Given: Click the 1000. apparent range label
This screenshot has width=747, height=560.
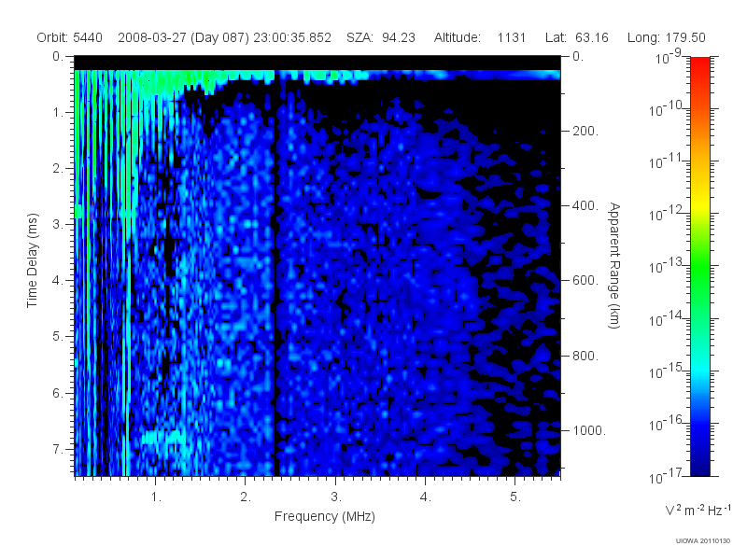Looking at the screenshot, I should coord(588,430).
